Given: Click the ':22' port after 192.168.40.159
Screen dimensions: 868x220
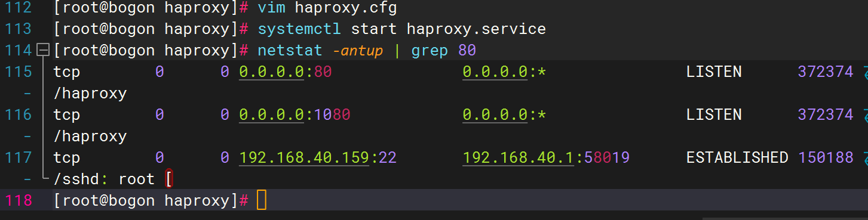Looking at the screenshot, I should pos(384,158).
